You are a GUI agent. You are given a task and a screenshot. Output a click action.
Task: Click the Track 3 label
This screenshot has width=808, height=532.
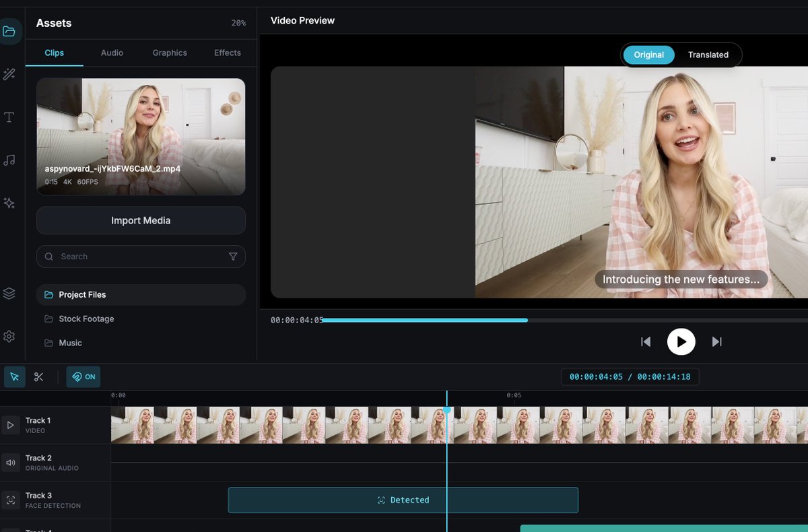click(x=38, y=496)
